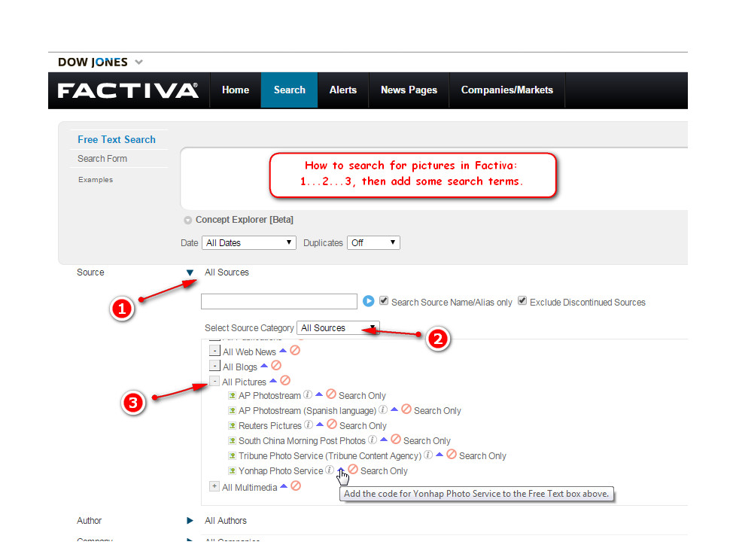Exclude Tribune Photo Service (red NOT icon)

point(452,455)
